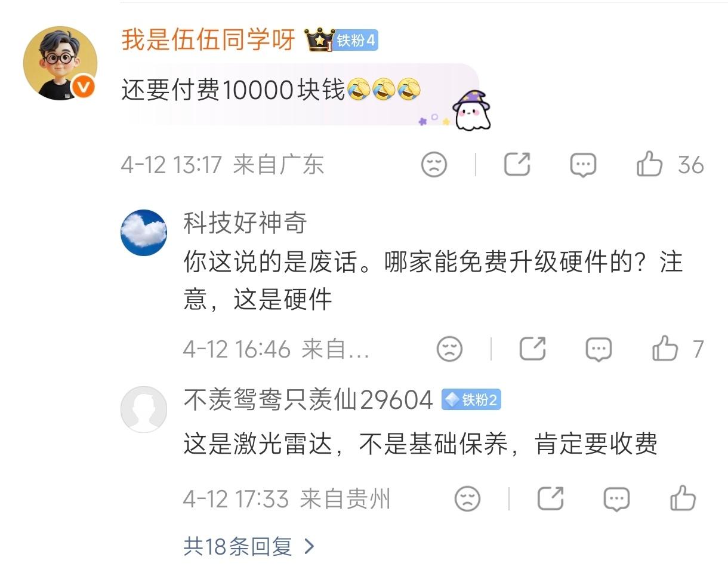Open 科技好神奇 cloud avatar
Image resolution: width=728 pixels, height=588 pixels.
pos(144,232)
